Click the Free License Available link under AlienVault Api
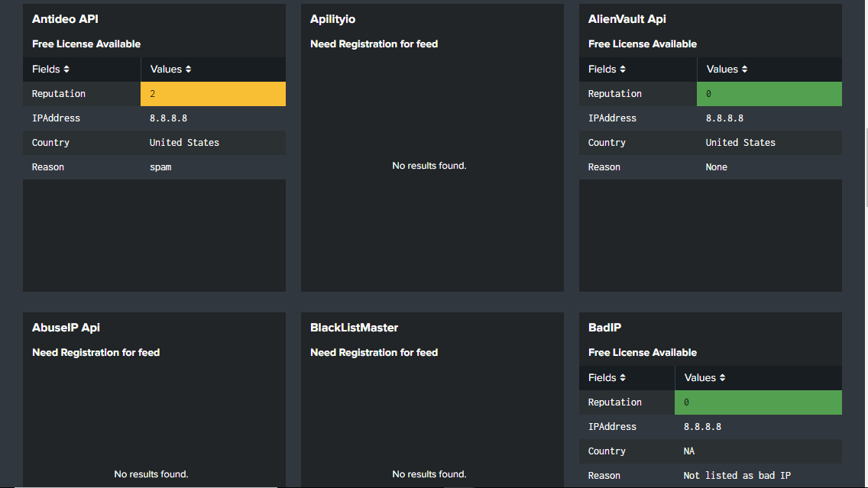The image size is (868, 488). point(642,44)
